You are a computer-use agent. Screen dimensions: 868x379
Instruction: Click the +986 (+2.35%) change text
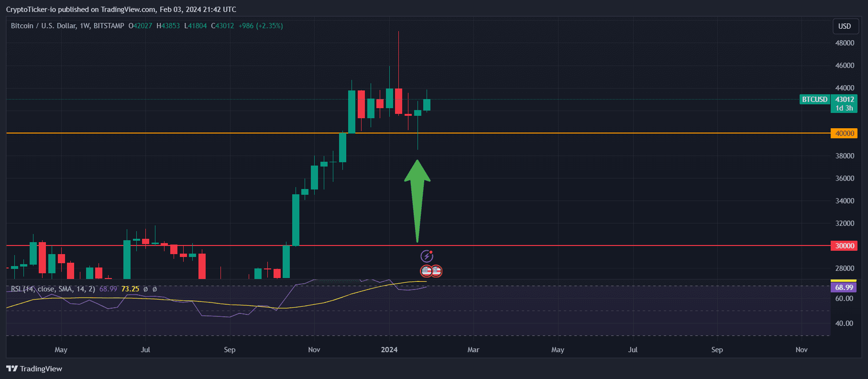pos(261,26)
